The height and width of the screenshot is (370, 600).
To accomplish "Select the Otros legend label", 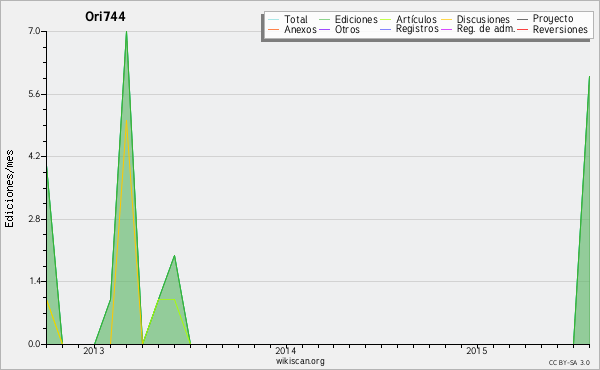I will (x=347, y=29).
